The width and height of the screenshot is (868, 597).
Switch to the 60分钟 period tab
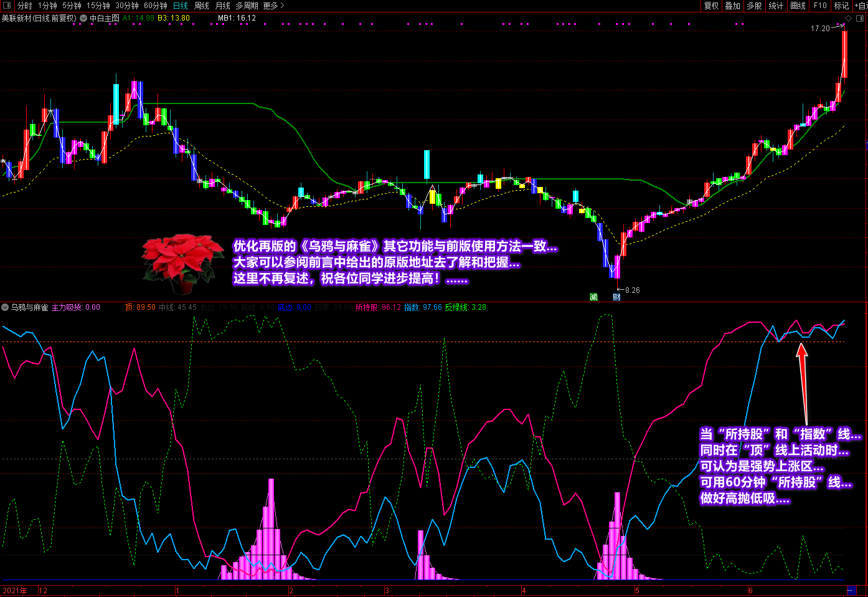tap(156, 6)
